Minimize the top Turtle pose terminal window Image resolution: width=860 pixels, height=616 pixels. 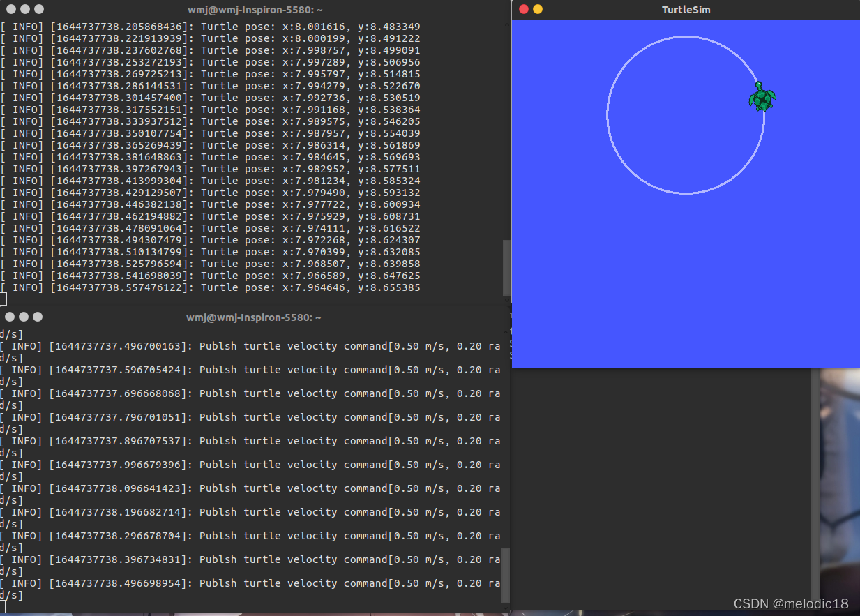24,9
